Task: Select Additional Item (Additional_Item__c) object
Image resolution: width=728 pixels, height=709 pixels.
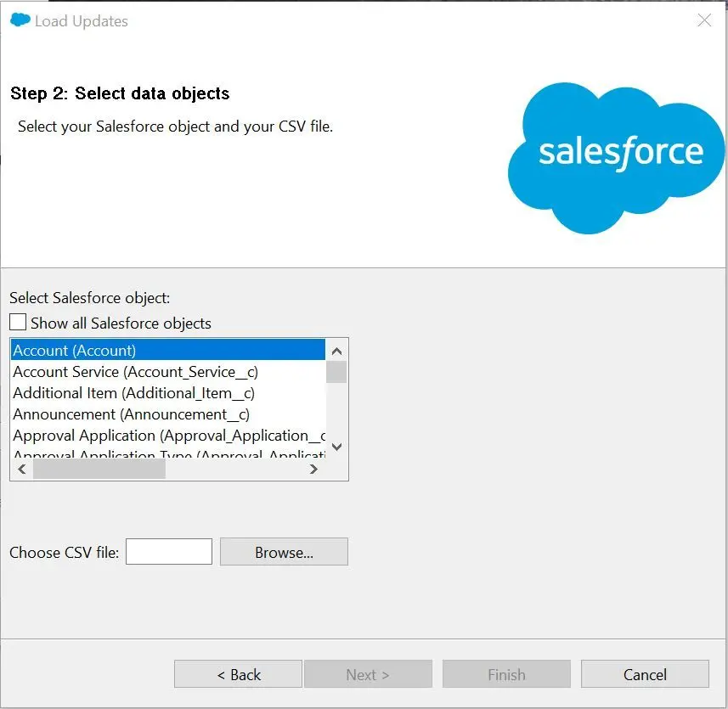Action: pyautogui.click(x=167, y=393)
